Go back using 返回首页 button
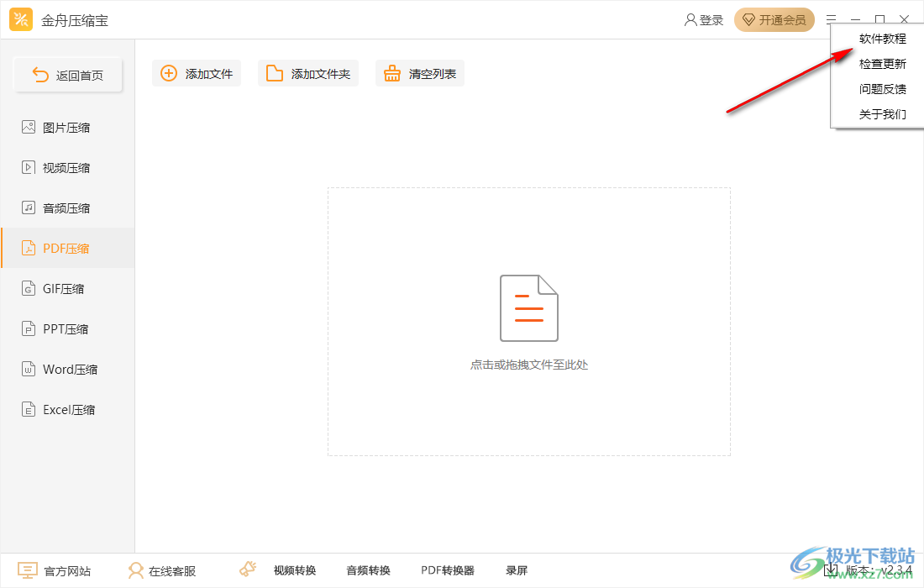The height and width of the screenshot is (588, 924). click(x=68, y=75)
